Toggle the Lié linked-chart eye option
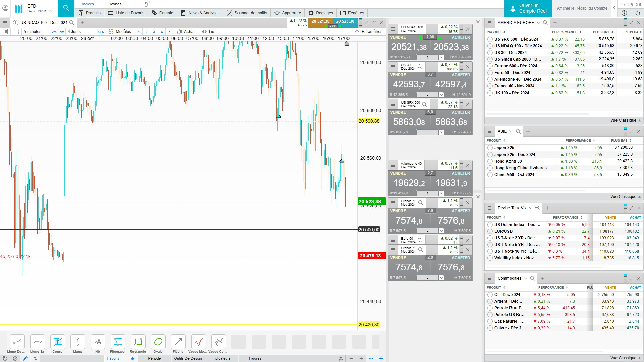 (208, 32)
